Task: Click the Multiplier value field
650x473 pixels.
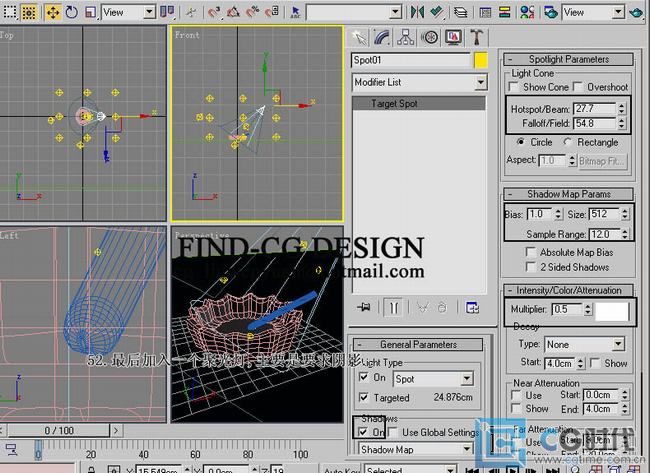Action: 567,309
